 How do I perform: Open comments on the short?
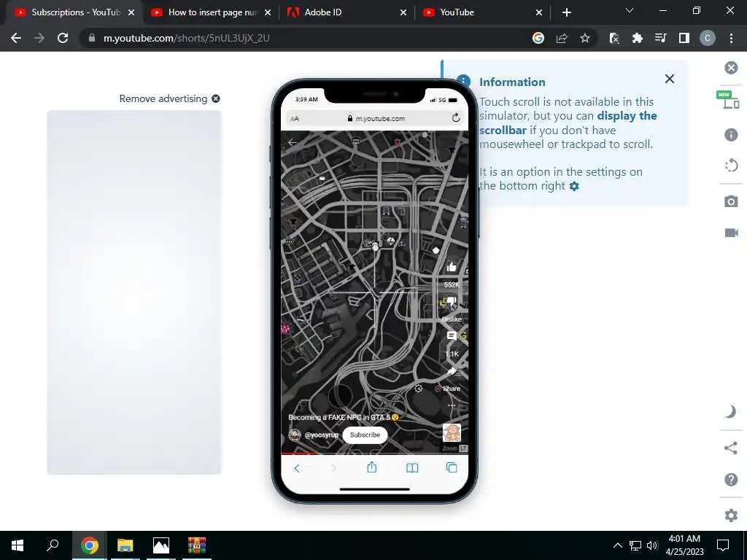(x=451, y=336)
